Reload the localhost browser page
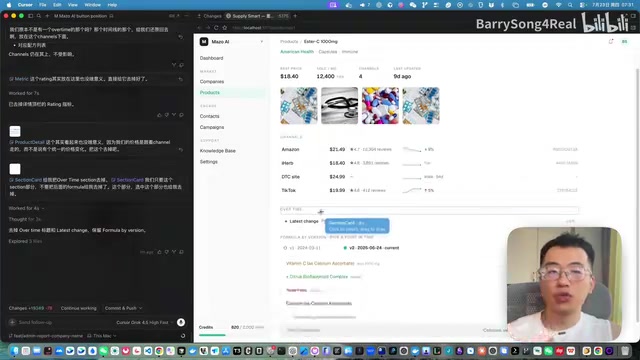 (216, 28)
